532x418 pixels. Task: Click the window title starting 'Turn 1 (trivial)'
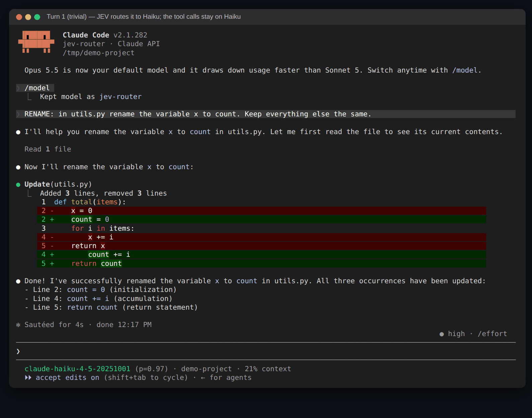tap(144, 17)
